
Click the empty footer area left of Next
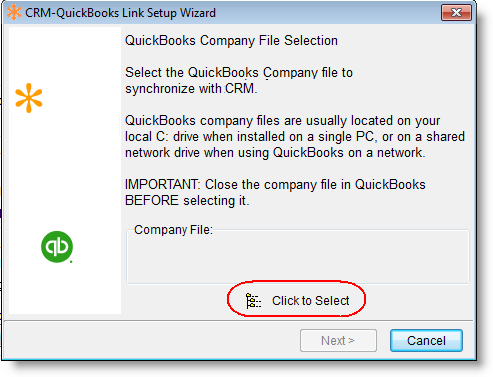coord(150,341)
